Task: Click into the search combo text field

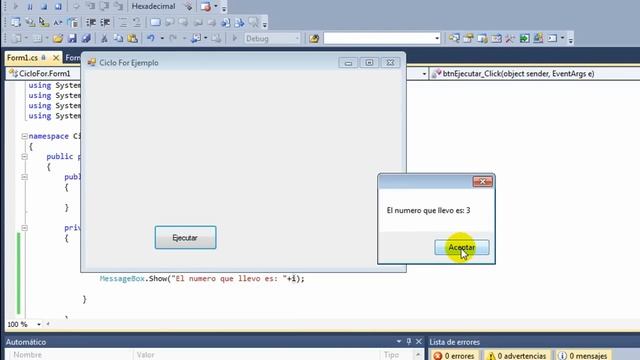Action: pos(379,38)
